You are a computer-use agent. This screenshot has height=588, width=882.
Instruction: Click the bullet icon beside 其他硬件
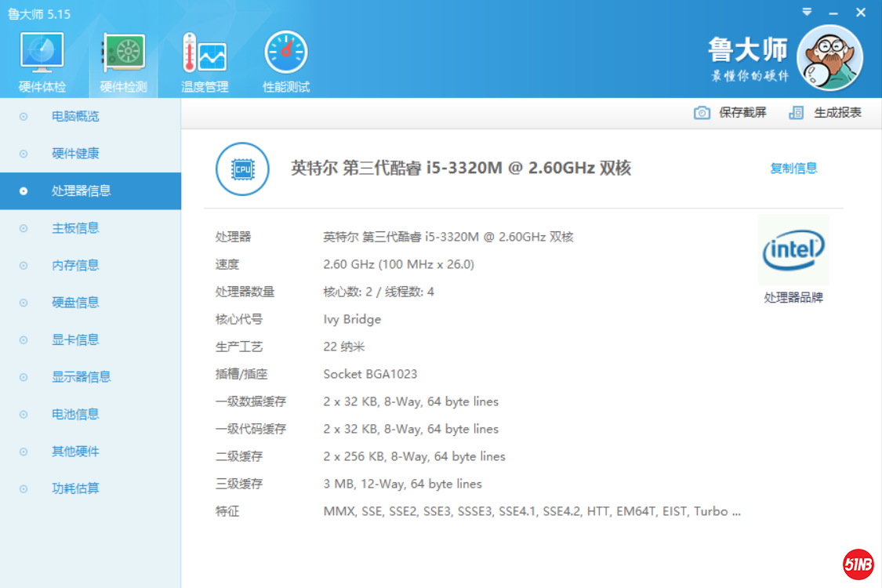pos(23,452)
